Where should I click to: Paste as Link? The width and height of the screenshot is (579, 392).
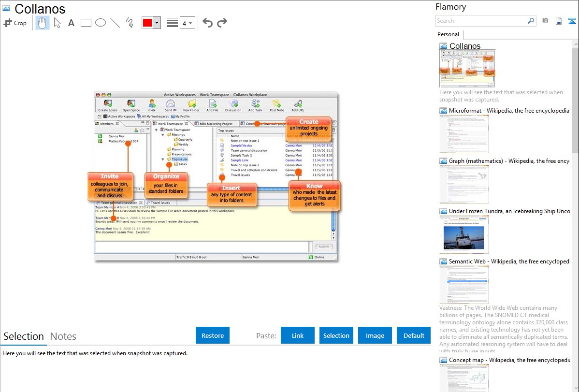pos(298,335)
